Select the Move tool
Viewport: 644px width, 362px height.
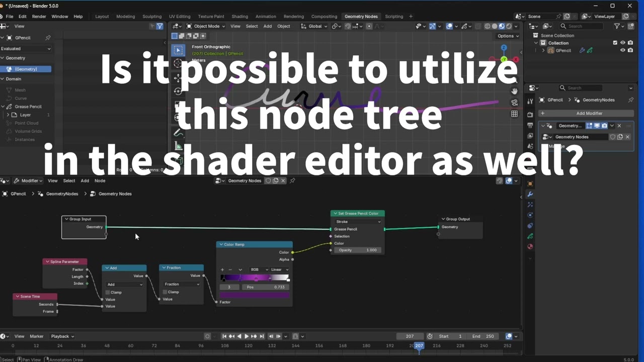coord(178,77)
